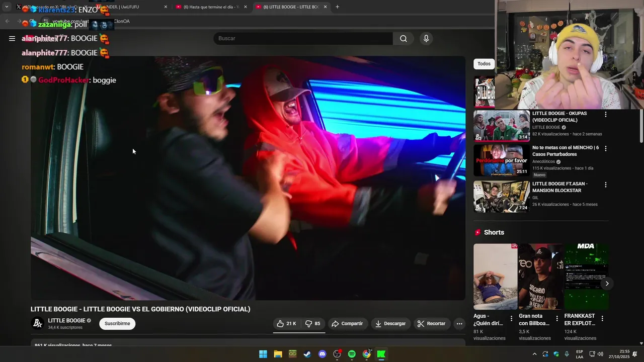Close the LITTLE BOOGIE tab
This screenshot has height=362, width=644.
pos(325,7)
